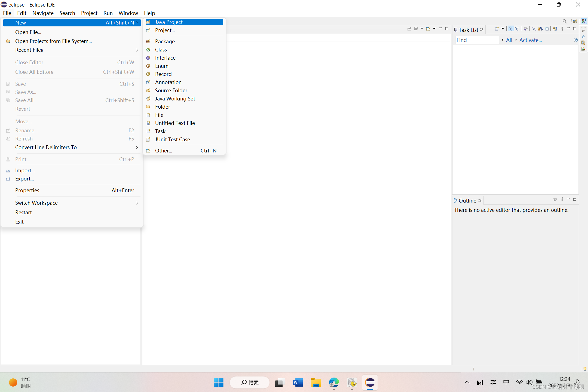Click the JUnit Test Case icon
The height and width of the screenshot is (392, 588).
click(x=148, y=139)
